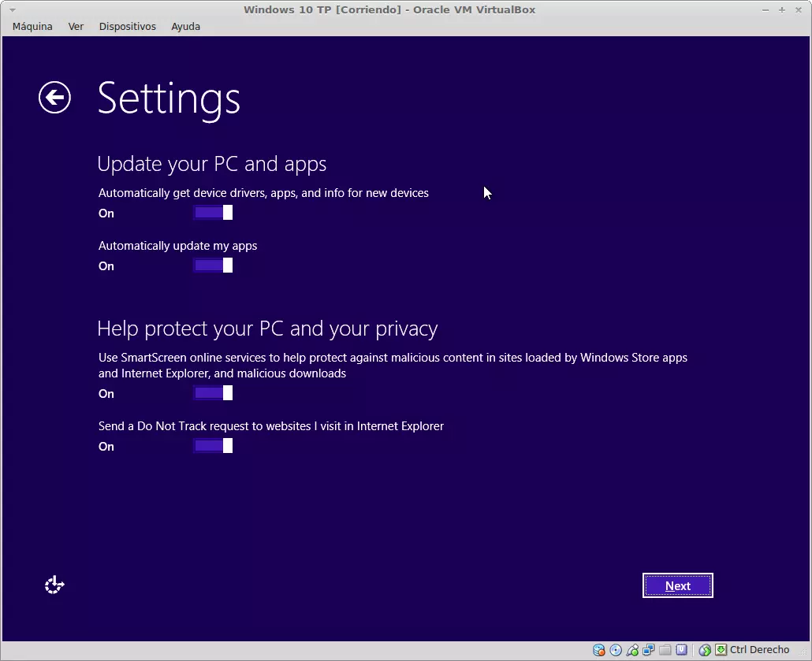Screen dimensions: 812x661
Task: Click the USB devices status icon
Action: (632, 650)
